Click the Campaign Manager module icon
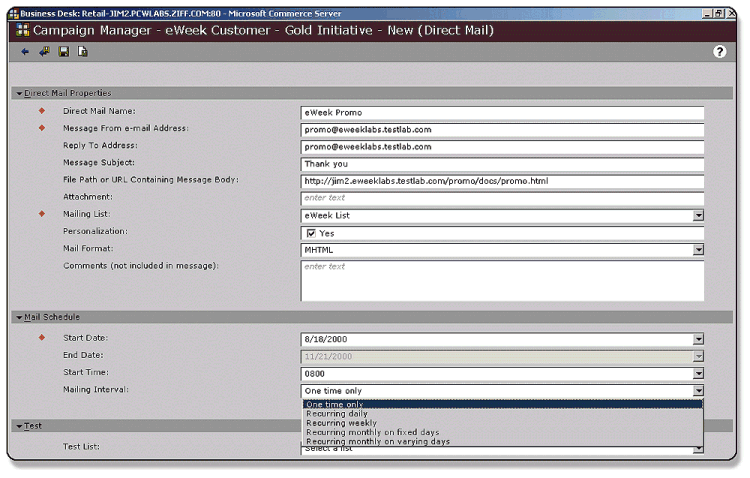Viewport: 750px width, 478px height. coord(22,30)
